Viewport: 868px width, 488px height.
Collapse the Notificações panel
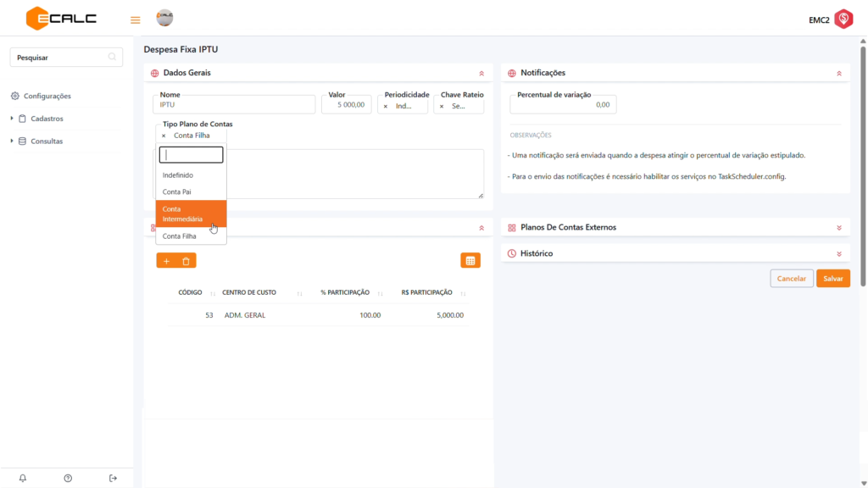pos(838,74)
